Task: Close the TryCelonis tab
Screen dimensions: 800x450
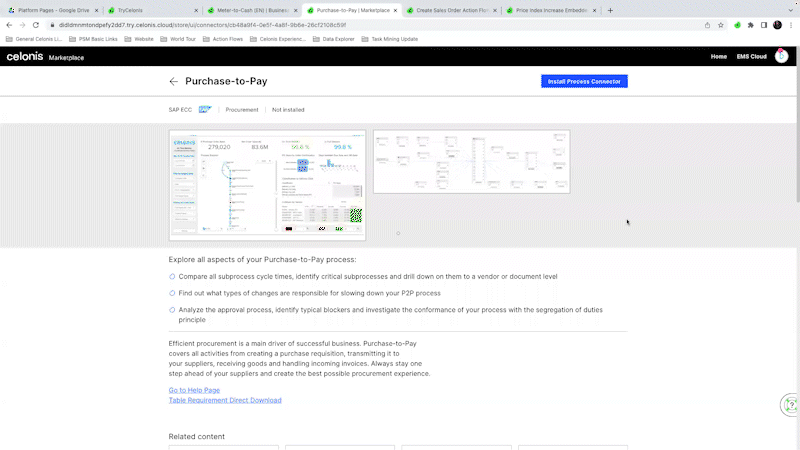Action: pos(196,10)
